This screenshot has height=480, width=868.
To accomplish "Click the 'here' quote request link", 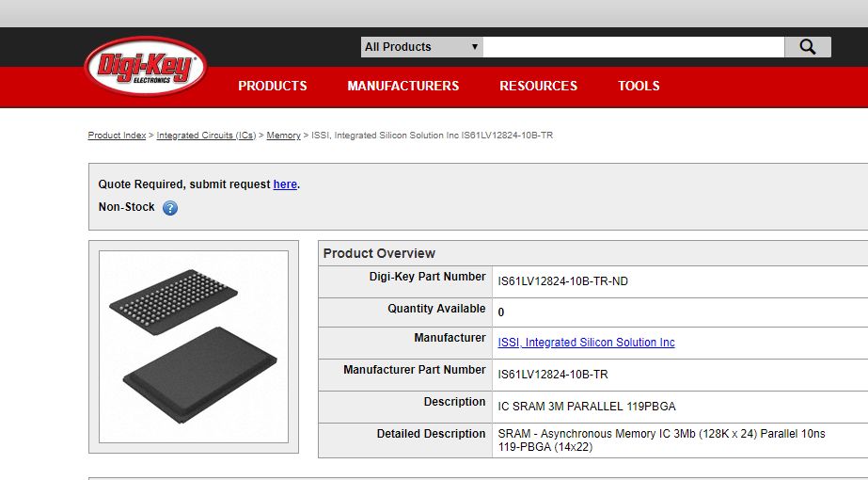I will (285, 184).
